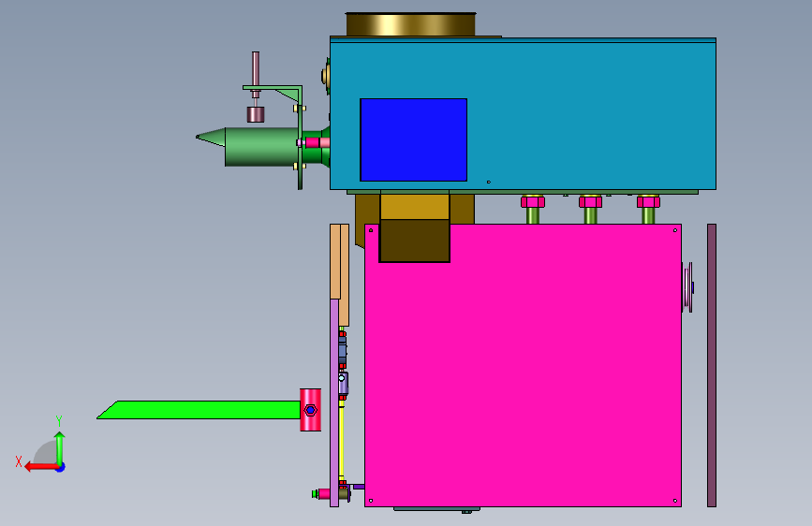Click the leftmost magenta nut under the housing
812x526 pixels.
click(533, 201)
